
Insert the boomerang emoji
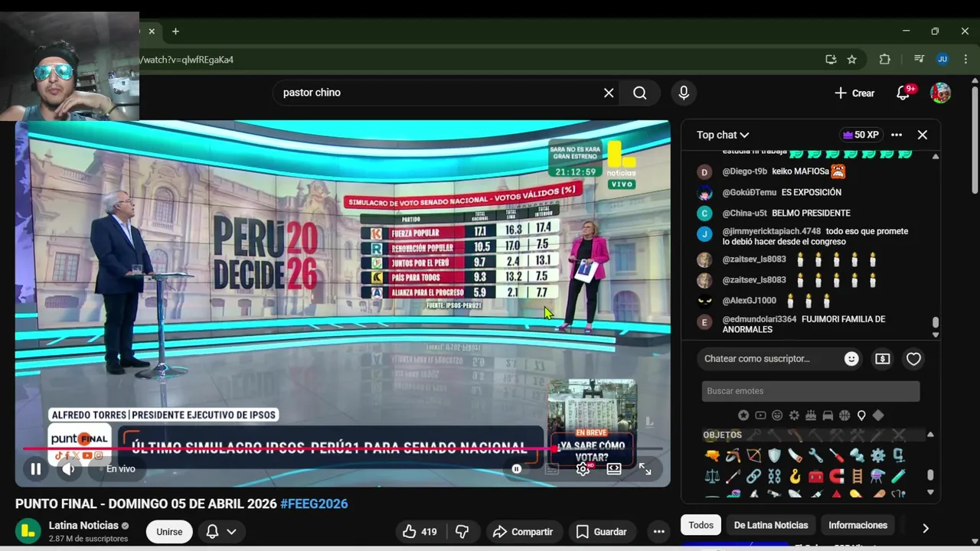(733, 456)
